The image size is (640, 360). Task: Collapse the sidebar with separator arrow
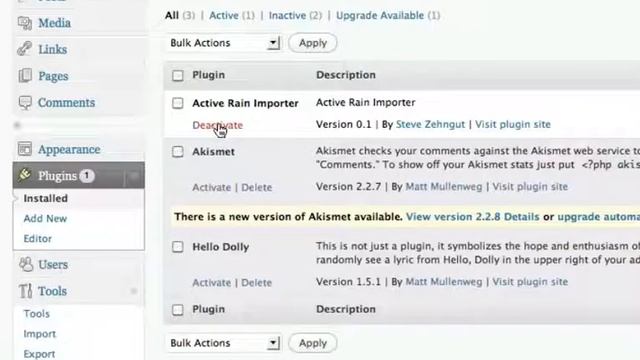[x=17, y=125]
